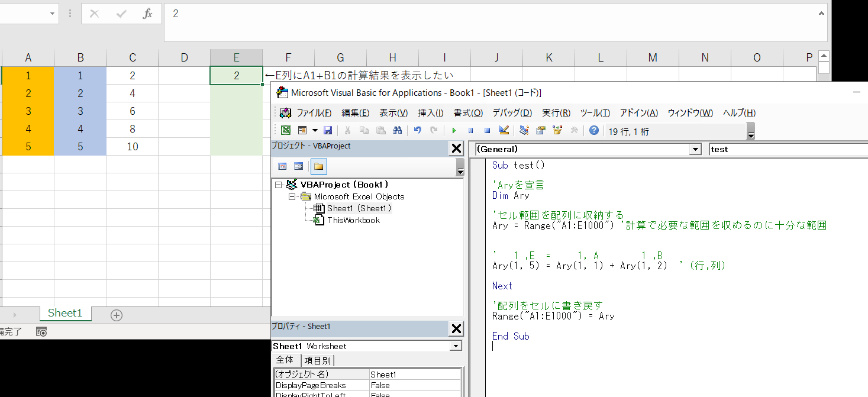This screenshot has width=868, height=397.
Task: Click the Save Book1 floppy icon
Action: click(x=327, y=131)
